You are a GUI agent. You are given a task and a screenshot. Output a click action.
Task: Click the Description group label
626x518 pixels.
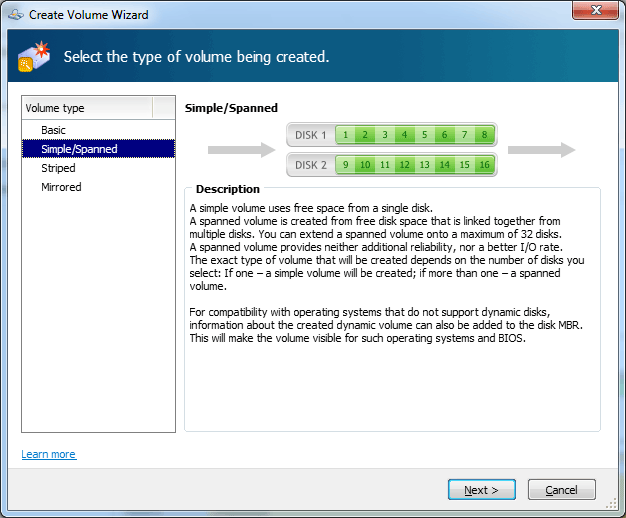click(x=228, y=189)
